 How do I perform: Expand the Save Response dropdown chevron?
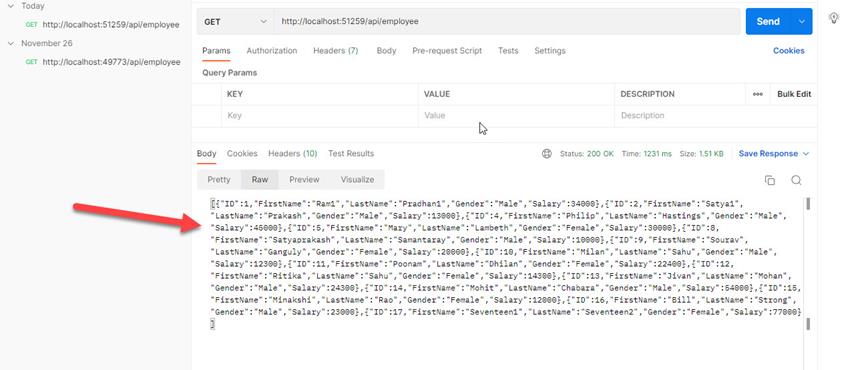(806, 154)
